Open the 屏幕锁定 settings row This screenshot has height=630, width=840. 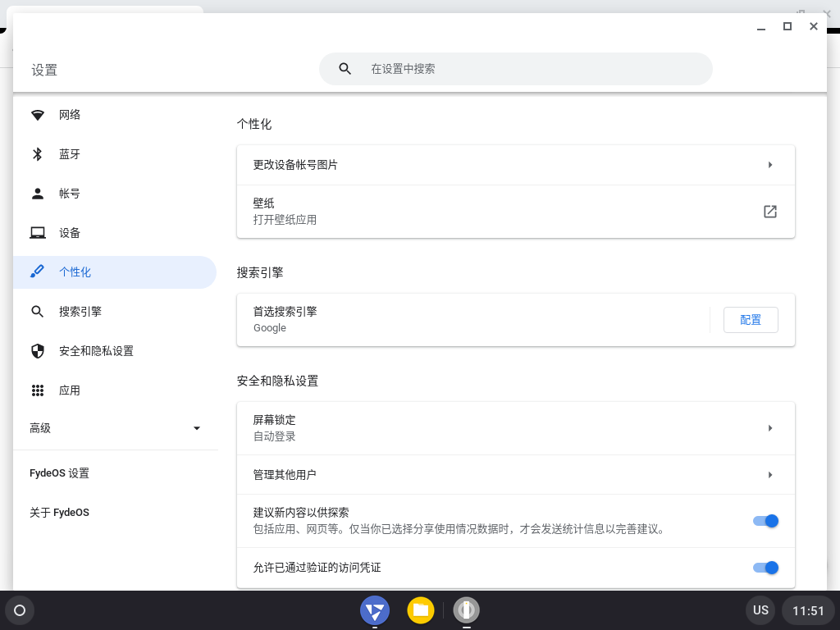coord(515,428)
